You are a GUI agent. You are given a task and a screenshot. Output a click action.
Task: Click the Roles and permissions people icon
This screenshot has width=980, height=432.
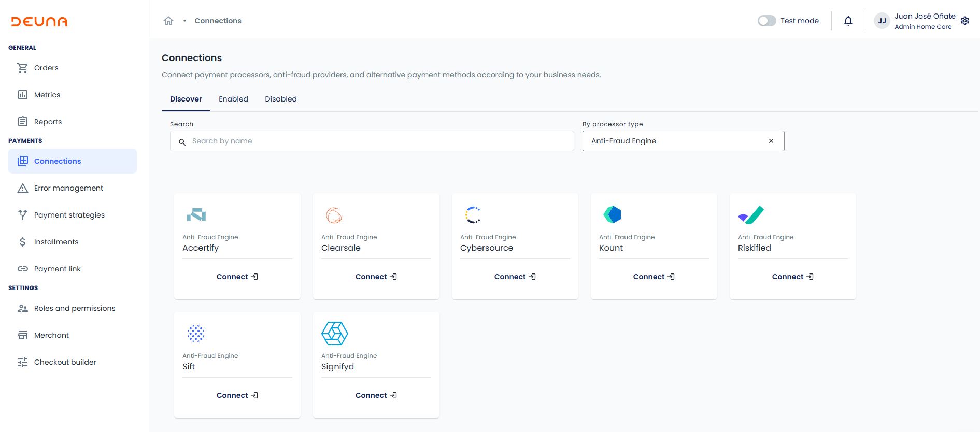coord(23,308)
